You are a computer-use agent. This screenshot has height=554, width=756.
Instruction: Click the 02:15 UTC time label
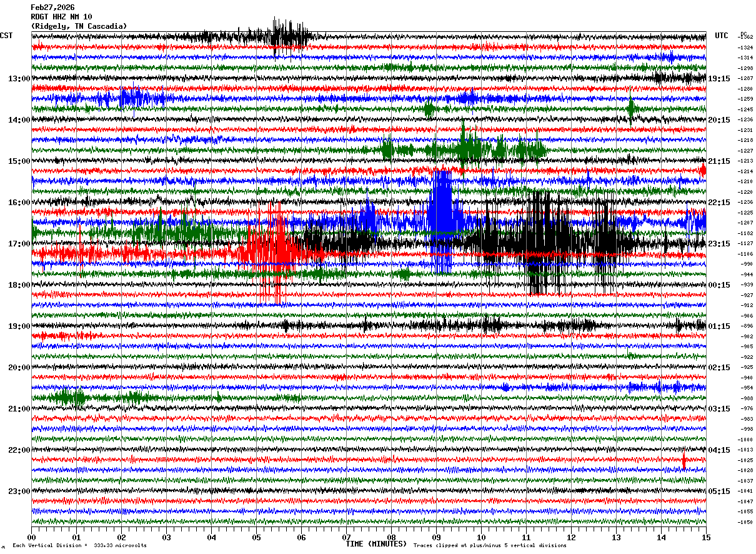[719, 368]
